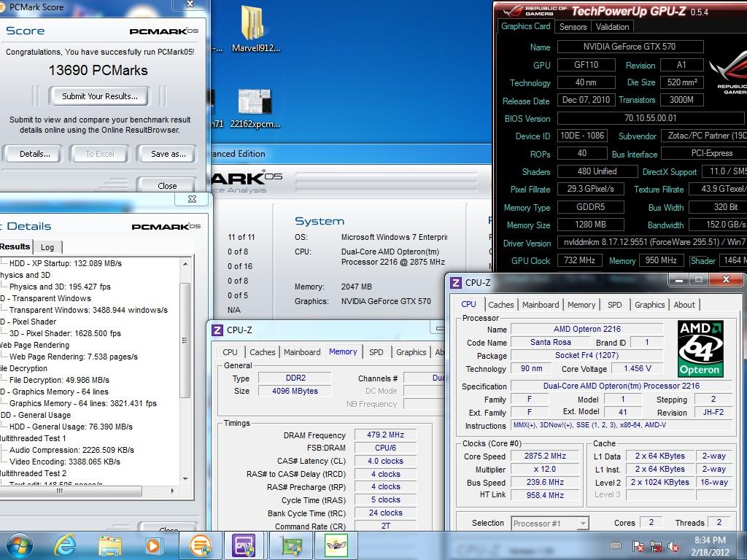Select 'Web Page Rendering: 7.538 pages/s' row
This screenshot has height=560, width=747.
74,357
